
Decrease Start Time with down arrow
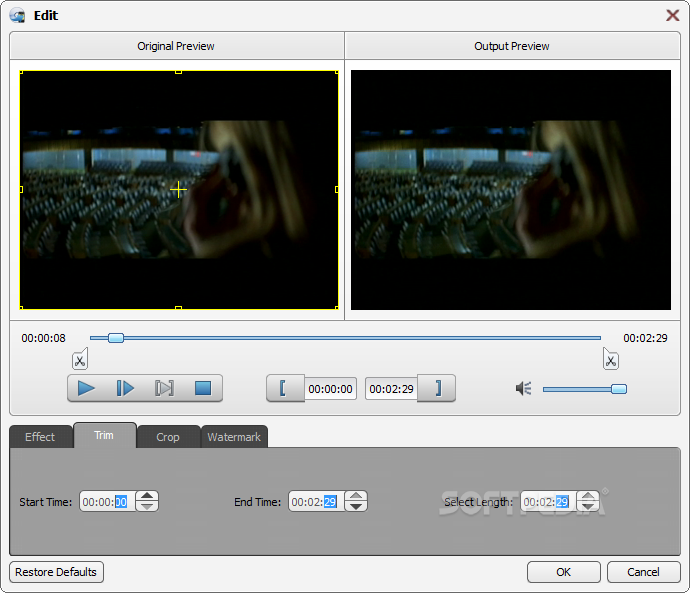click(x=147, y=507)
